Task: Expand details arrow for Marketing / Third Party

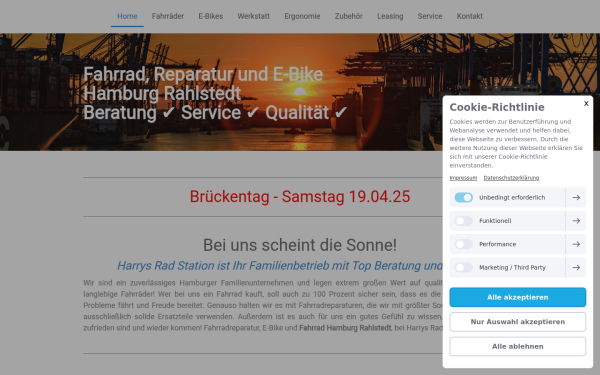Action: pyautogui.click(x=576, y=267)
